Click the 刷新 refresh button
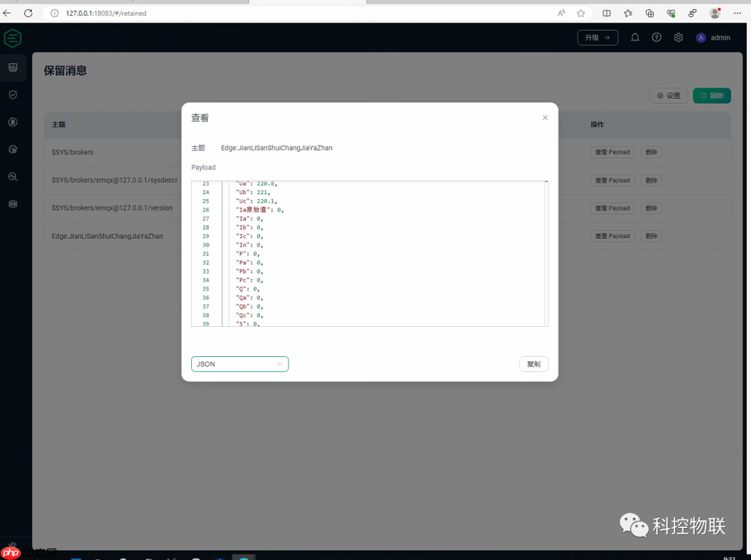751x560 pixels. click(x=712, y=96)
